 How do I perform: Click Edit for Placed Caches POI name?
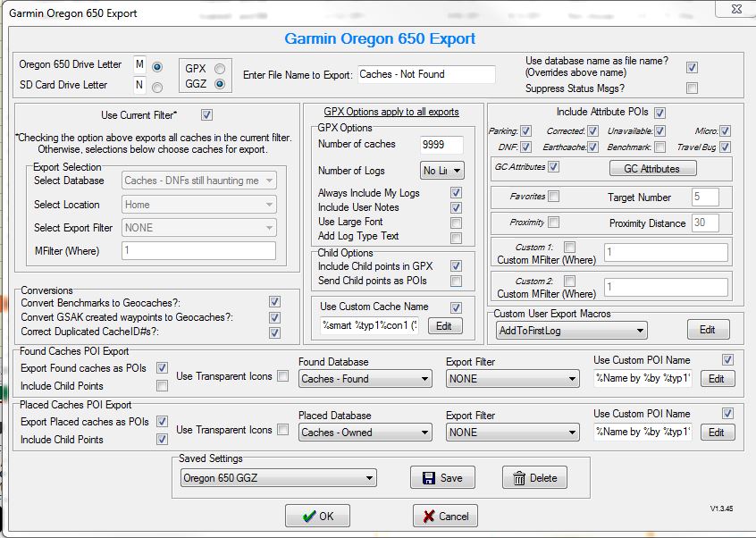[718, 433]
